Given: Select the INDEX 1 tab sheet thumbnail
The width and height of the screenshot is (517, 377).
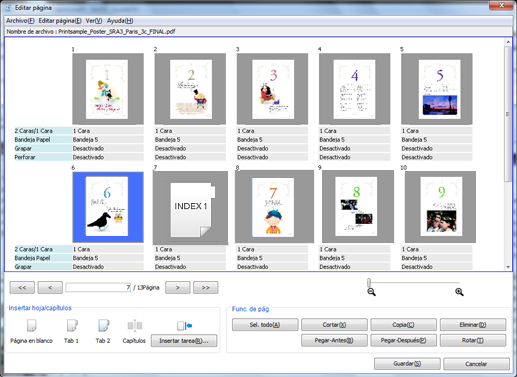Looking at the screenshot, I should (x=190, y=208).
